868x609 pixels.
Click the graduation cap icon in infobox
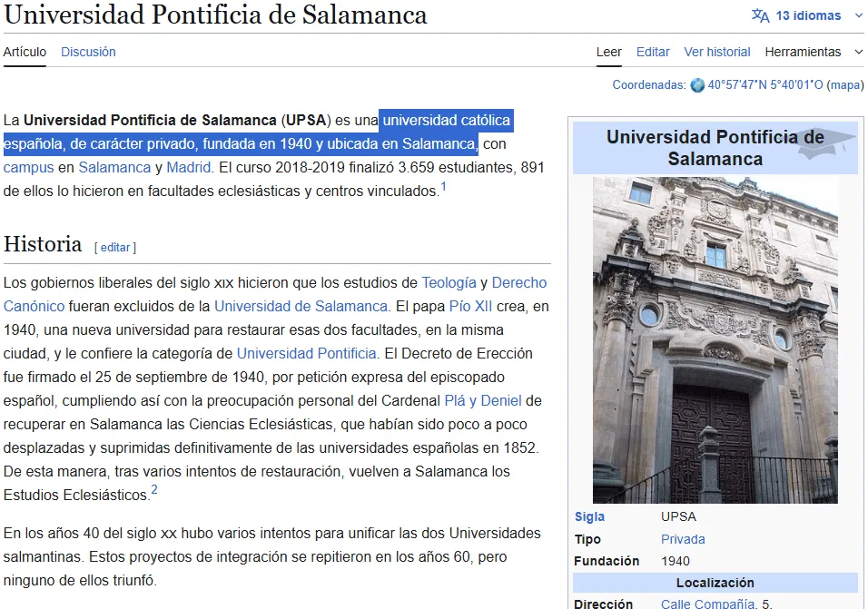coord(827,143)
